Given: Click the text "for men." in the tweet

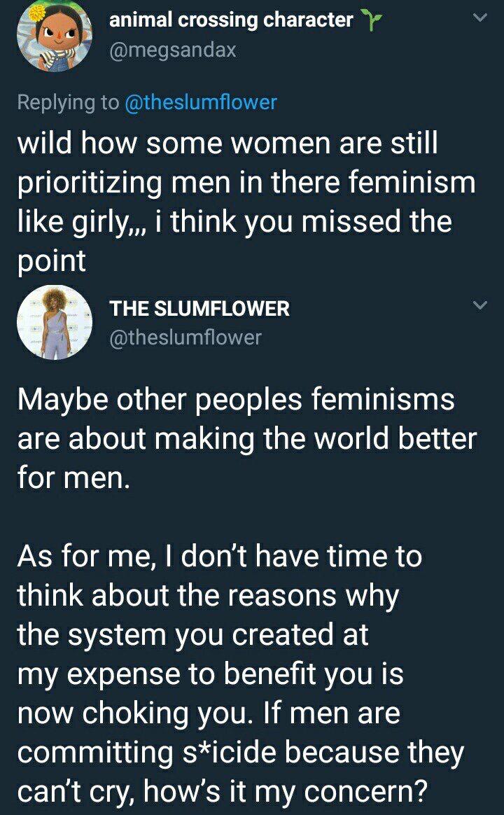Looking at the screenshot, I should (73, 478).
